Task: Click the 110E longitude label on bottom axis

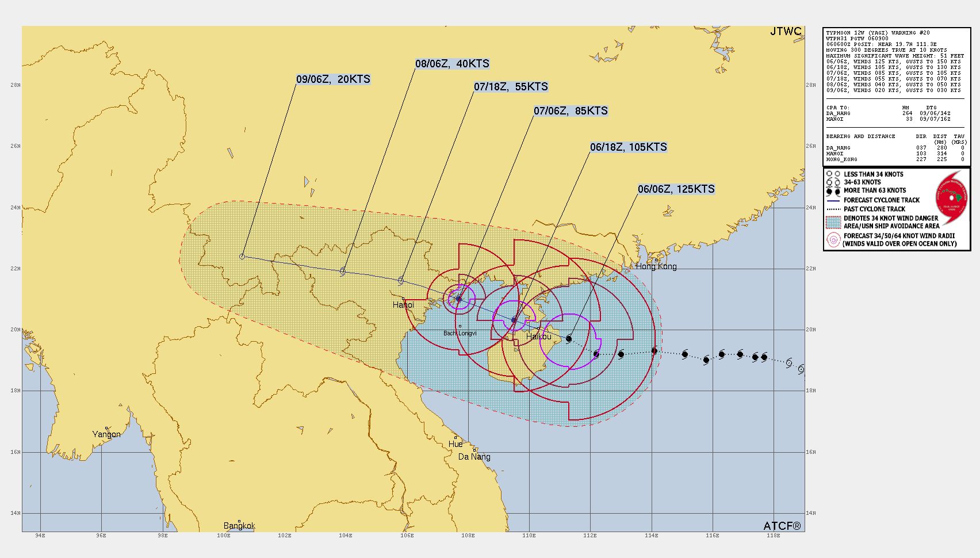Action: [x=529, y=536]
